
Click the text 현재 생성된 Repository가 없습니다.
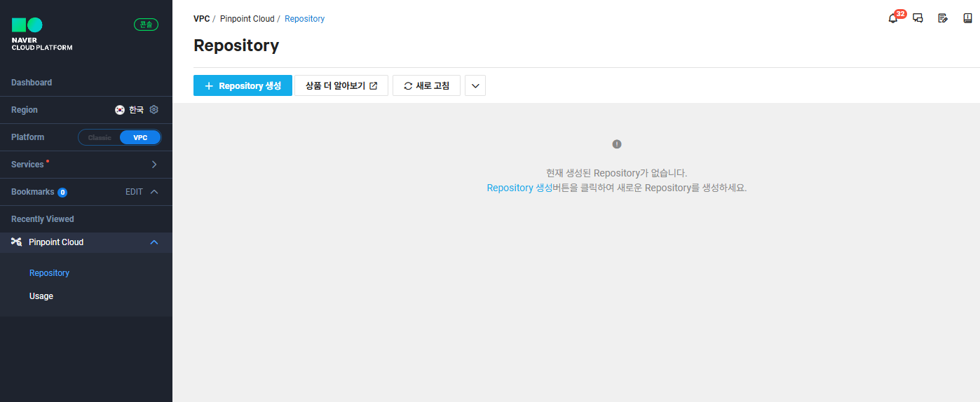coord(617,172)
